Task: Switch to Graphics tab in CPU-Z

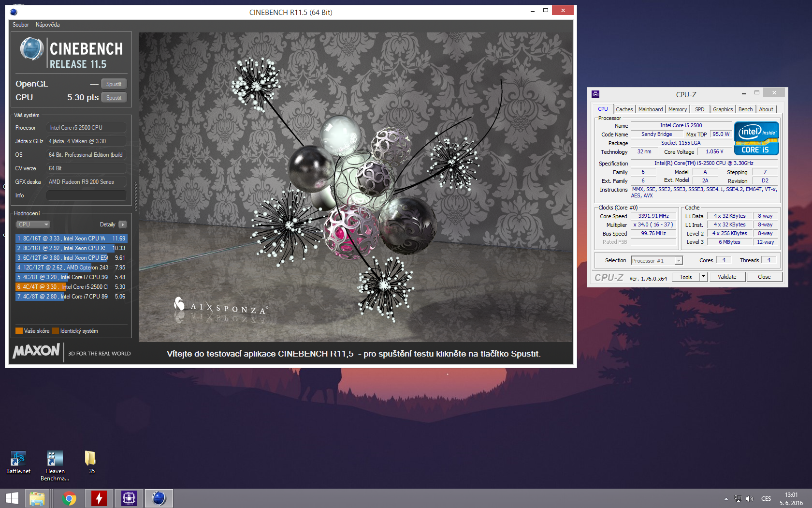Action: click(x=723, y=109)
